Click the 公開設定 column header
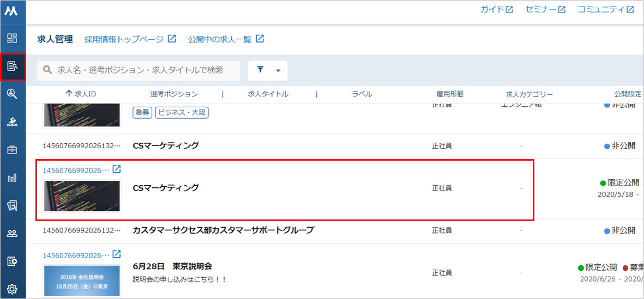644x299 pixels. click(628, 94)
